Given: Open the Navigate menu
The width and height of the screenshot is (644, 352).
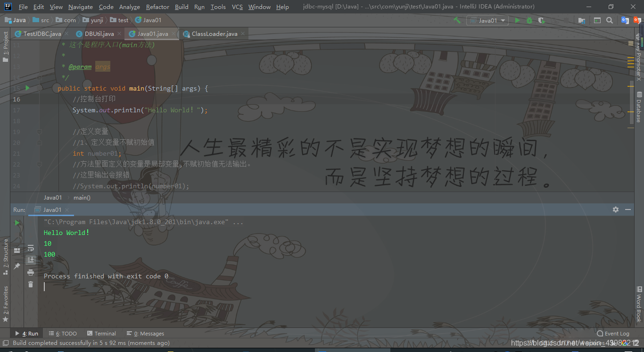Looking at the screenshot, I should click(x=81, y=7).
